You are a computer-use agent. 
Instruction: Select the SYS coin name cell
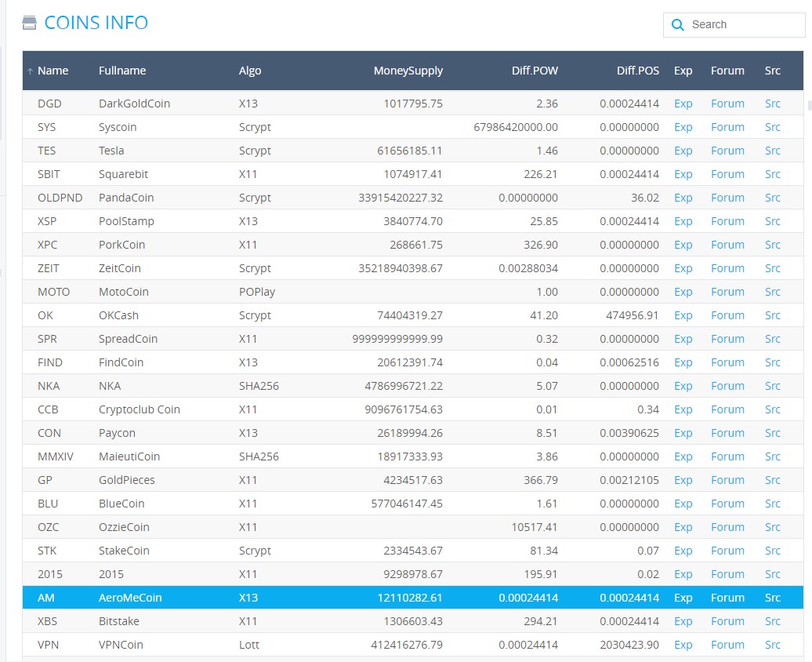tap(46, 127)
